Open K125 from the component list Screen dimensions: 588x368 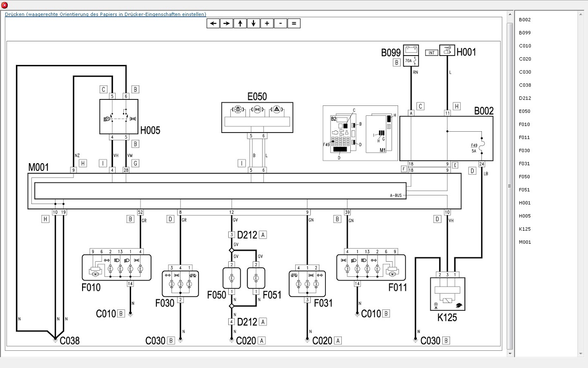[x=524, y=229]
